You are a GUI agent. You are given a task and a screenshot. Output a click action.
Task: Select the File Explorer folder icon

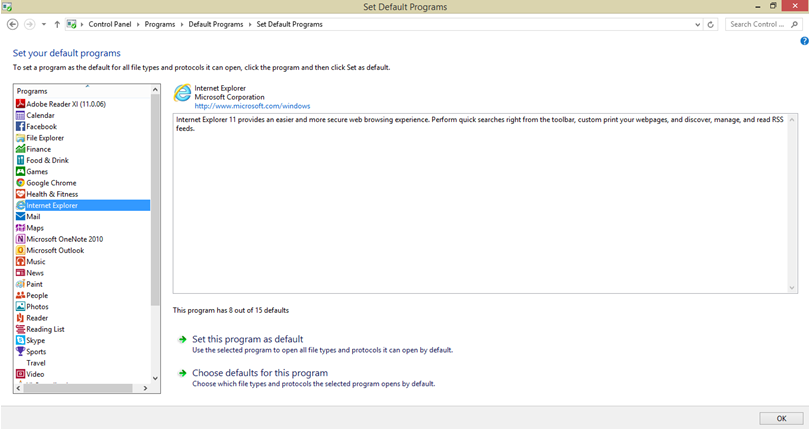[x=21, y=138]
